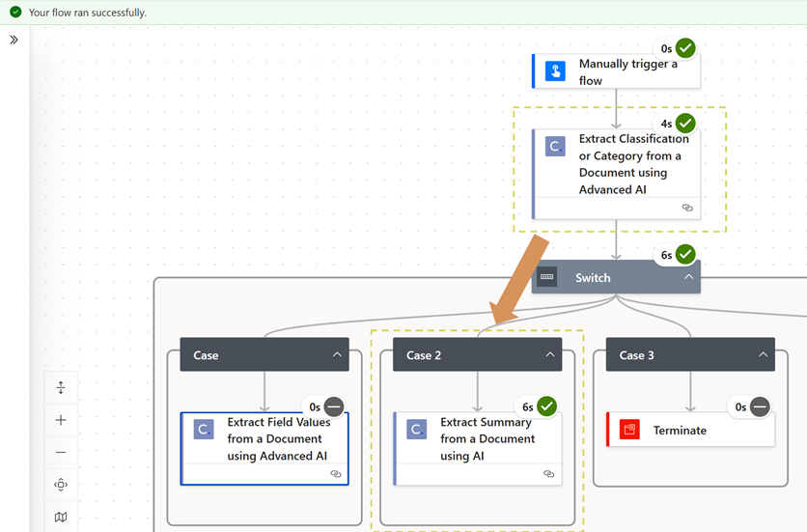Toggle the minimap icon
The width and height of the screenshot is (807, 532).
tap(61, 518)
